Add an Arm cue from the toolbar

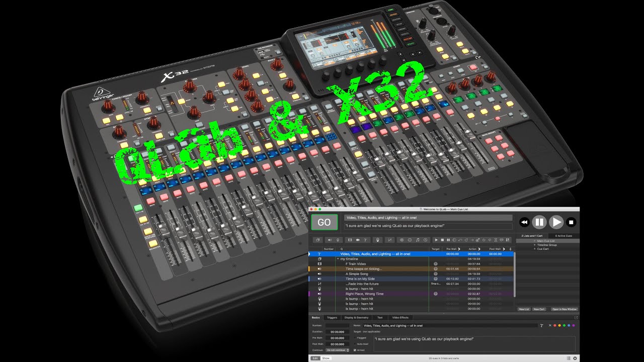(484, 240)
